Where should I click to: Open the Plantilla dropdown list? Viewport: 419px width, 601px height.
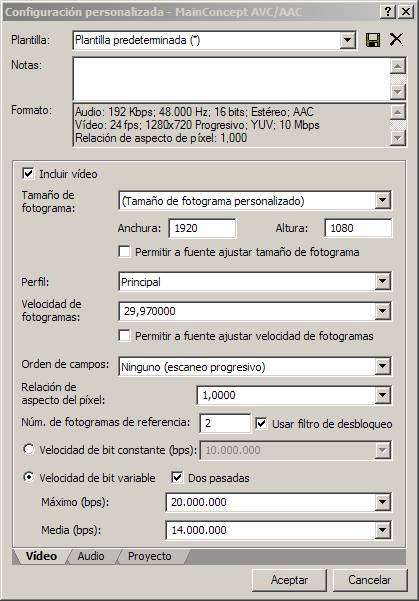[x=347, y=40]
